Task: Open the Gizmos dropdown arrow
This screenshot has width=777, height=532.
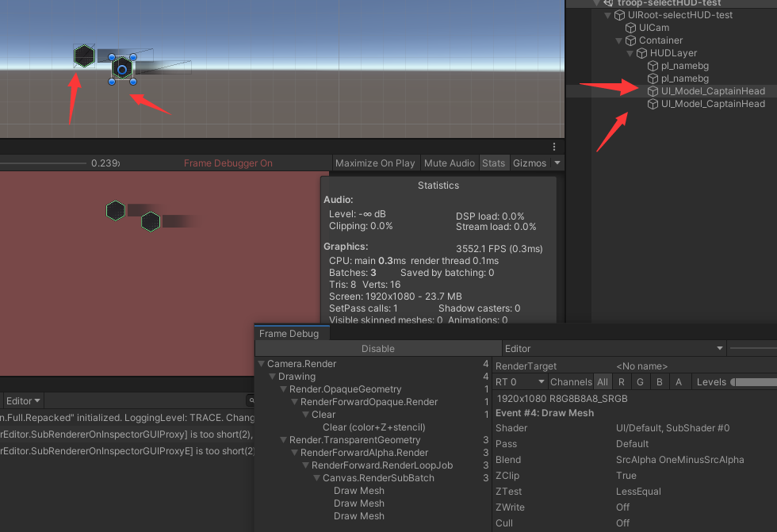Action: (x=557, y=163)
